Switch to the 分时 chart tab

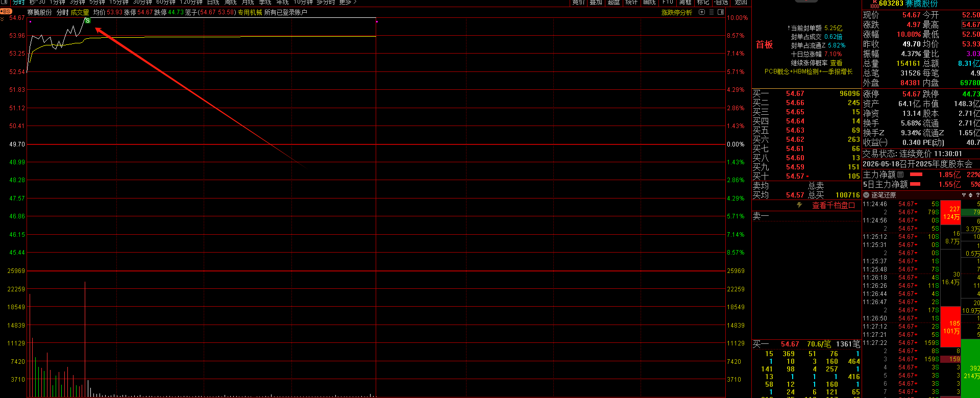(x=18, y=3)
